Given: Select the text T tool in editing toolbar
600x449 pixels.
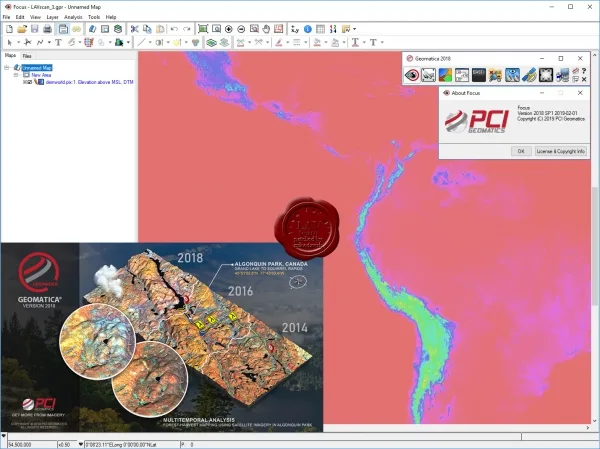Looking at the screenshot, I should coord(58,42).
